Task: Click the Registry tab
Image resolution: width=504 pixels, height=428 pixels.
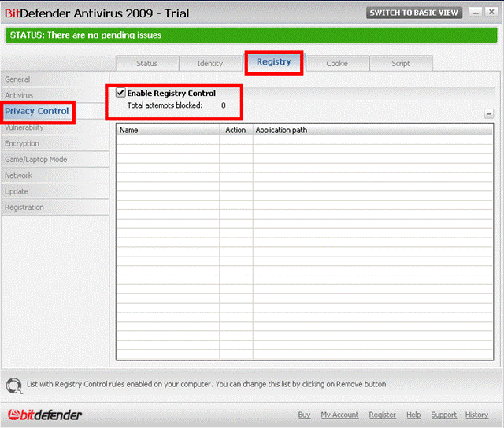Action: point(274,62)
